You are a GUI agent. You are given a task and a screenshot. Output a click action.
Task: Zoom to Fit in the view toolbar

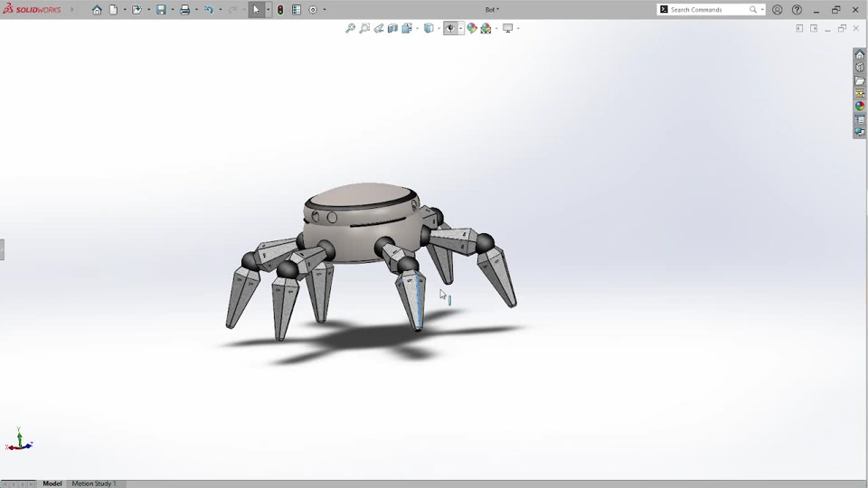pos(351,28)
